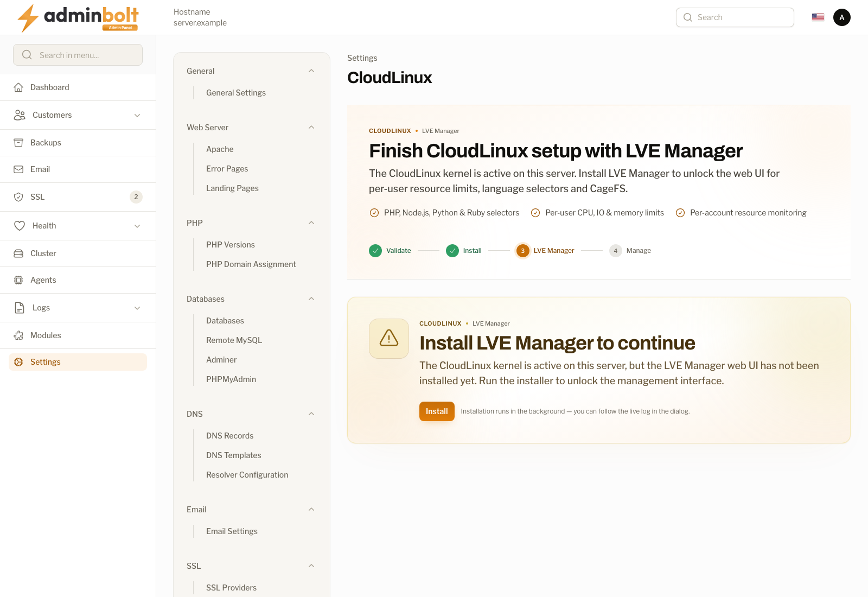Viewport: 868px width, 597px height.
Task: Open General Settings link
Action: pyautogui.click(x=236, y=93)
